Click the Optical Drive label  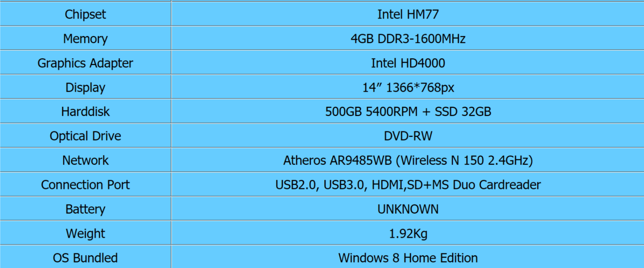[x=85, y=136]
